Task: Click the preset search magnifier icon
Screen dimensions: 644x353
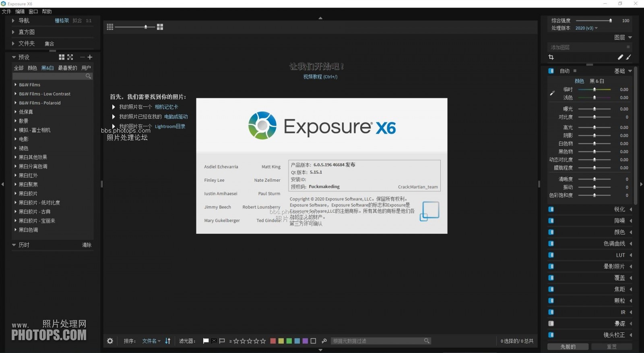Action: [88, 76]
